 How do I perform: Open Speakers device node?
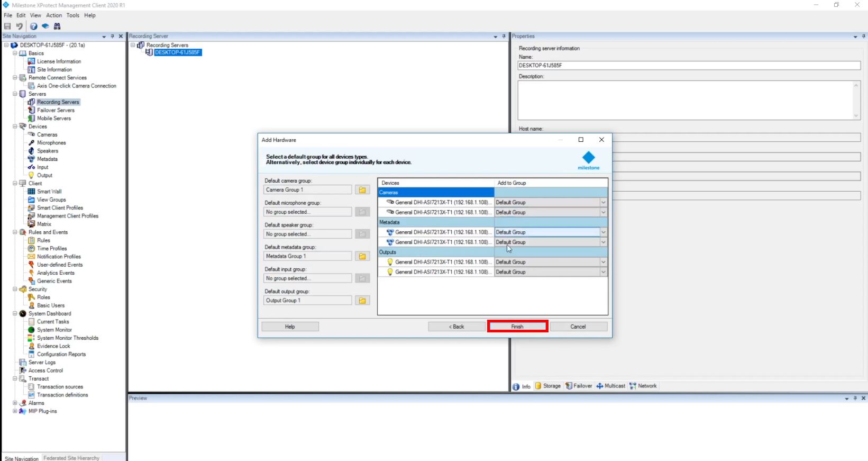coord(48,151)
